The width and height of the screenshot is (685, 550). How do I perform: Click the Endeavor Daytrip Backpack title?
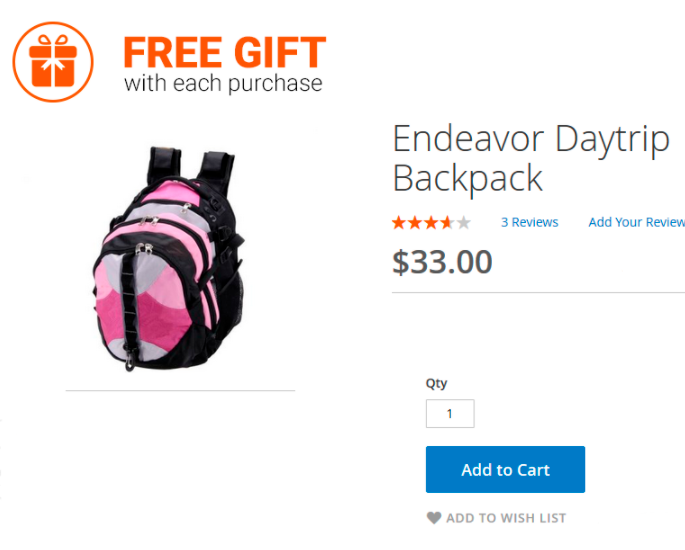531,158
